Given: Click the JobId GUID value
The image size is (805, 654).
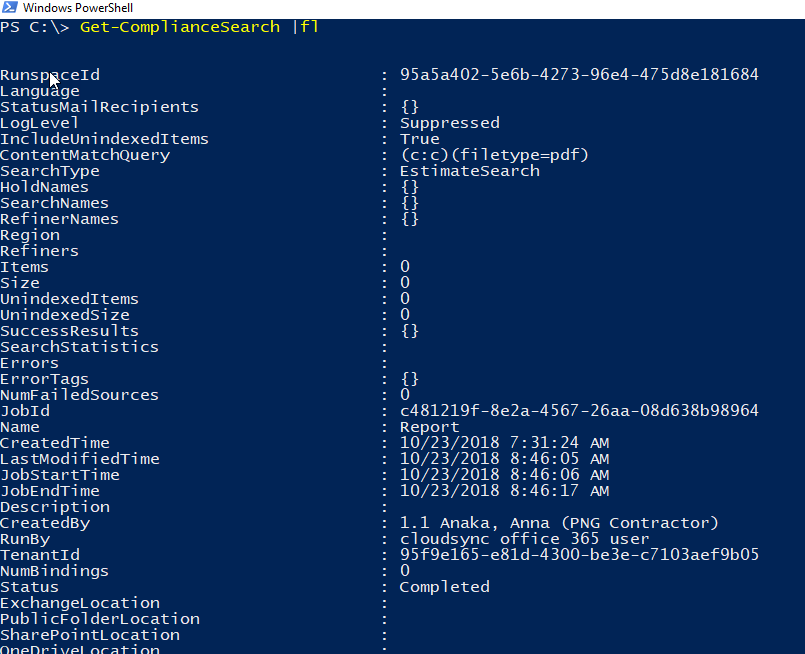Looking at the screenshot, I should [x=578, y=411].
